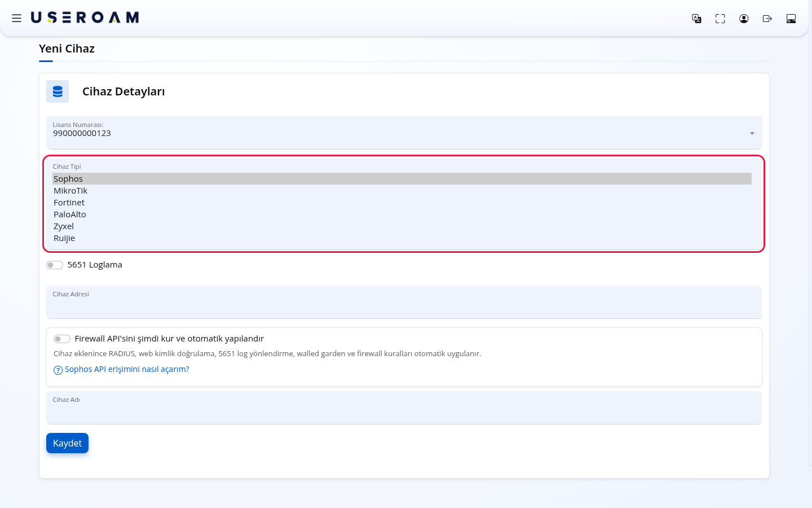Screen dimensions: 812x508
Task: Toggle fullscreen mode icon
Action: (x=720, y=19)
